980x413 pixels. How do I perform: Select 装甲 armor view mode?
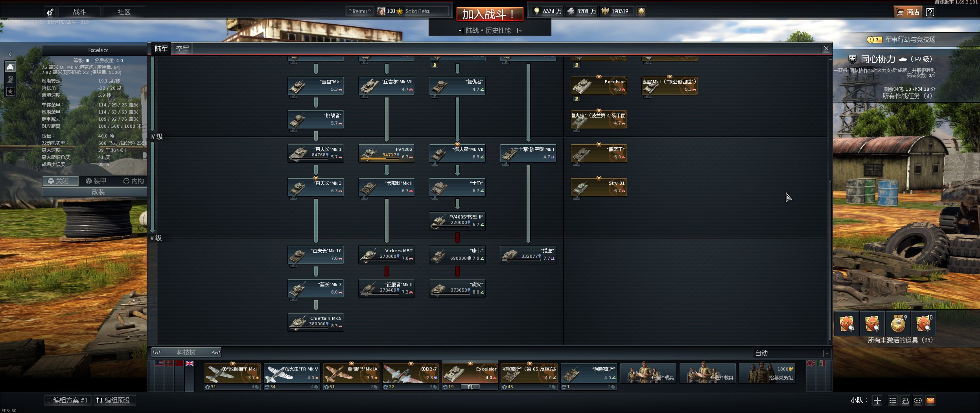coord(96,181)
